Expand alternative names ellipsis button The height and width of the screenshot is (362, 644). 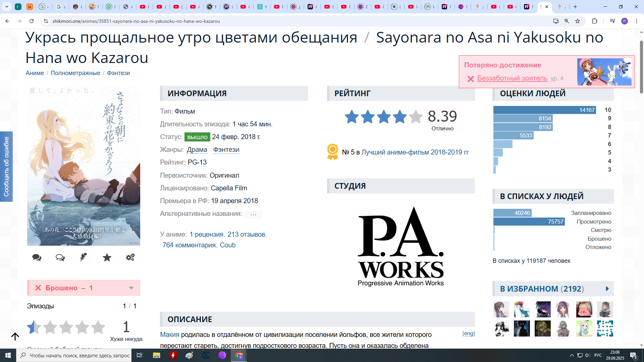click(x=253, y=214)
